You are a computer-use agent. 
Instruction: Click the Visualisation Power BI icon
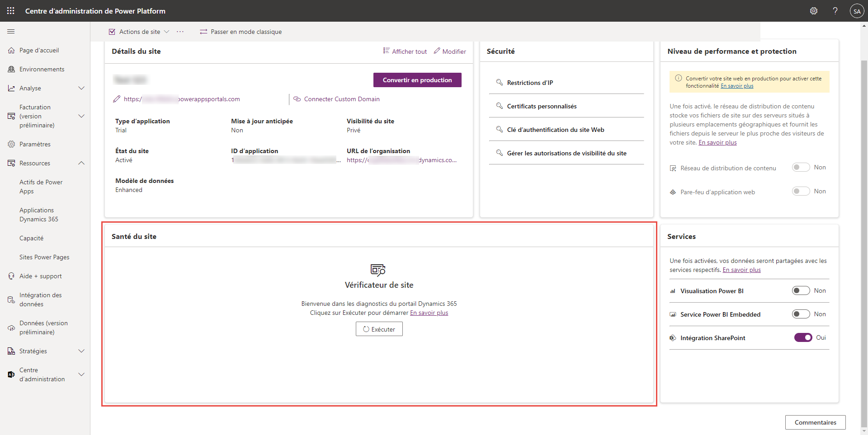point(673,291)
